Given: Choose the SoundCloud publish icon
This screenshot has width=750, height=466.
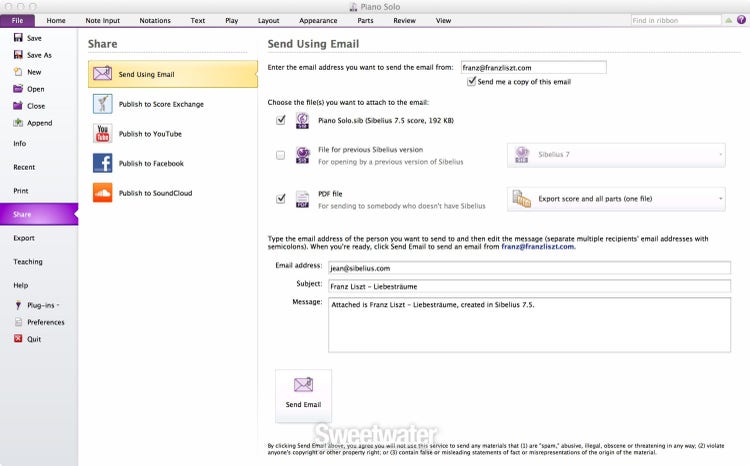Looking at the screenshot, I should (102, 193).
